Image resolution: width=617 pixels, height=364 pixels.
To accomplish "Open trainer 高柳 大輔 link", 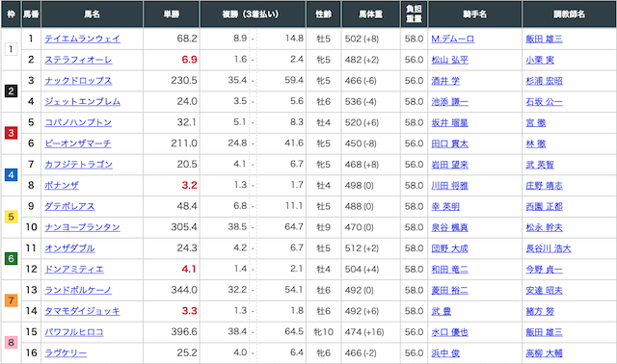I will 544,353.
